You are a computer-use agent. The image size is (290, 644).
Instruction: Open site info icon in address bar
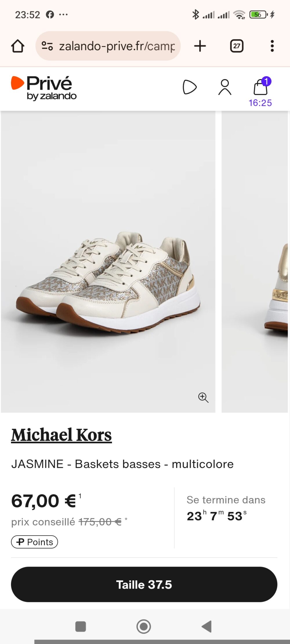click(x=47, y=46)
